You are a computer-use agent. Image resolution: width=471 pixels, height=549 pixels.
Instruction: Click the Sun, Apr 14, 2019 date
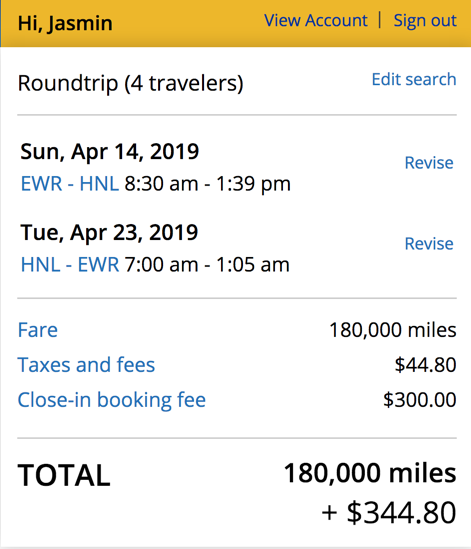(110, 151)
